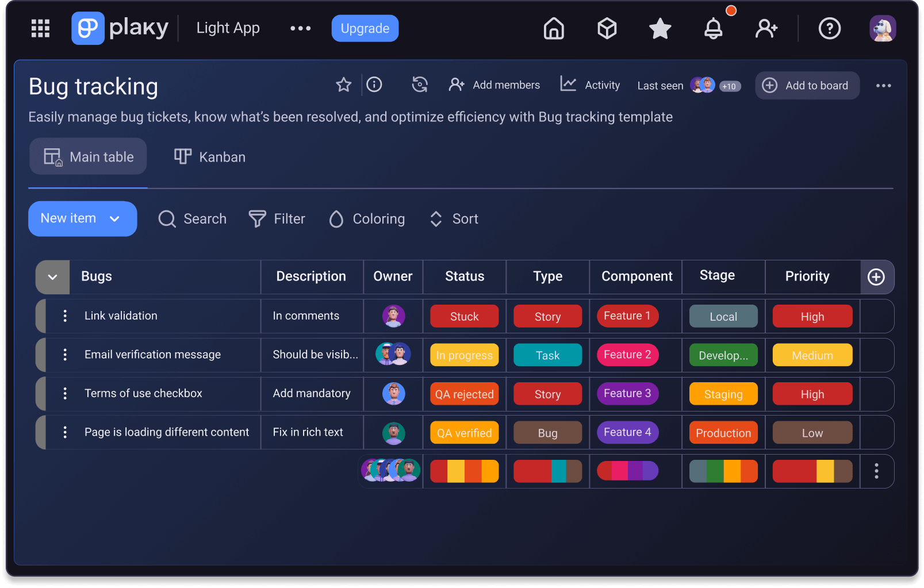Open the board options ellipsis menu

click(x=883, y=85)
